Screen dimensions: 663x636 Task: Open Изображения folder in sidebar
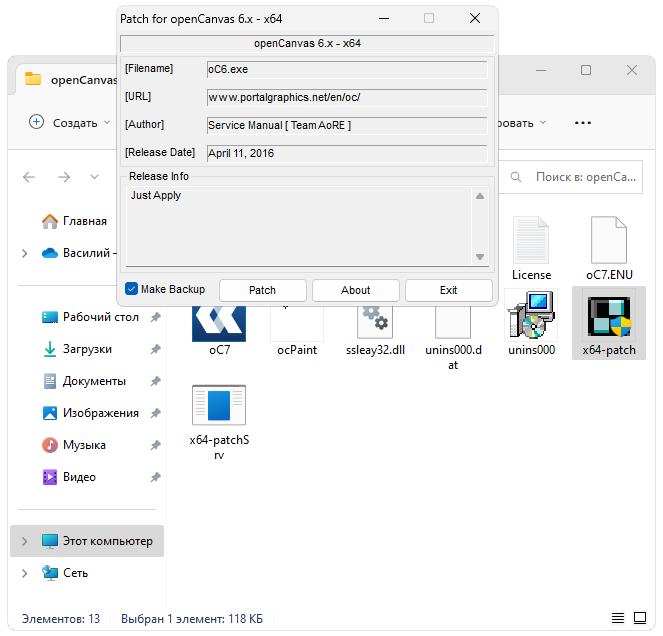[90, 413]
